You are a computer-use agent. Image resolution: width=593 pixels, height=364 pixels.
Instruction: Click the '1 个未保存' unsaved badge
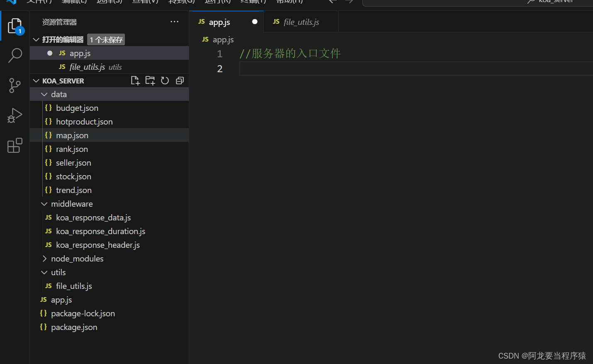[106, 39]
